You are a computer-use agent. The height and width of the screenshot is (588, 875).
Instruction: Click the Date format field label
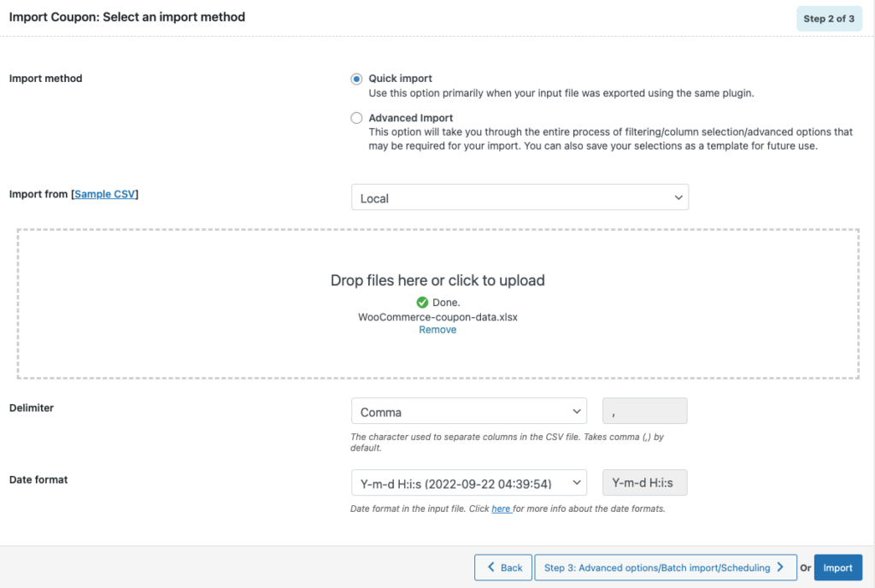click(38, 479)
